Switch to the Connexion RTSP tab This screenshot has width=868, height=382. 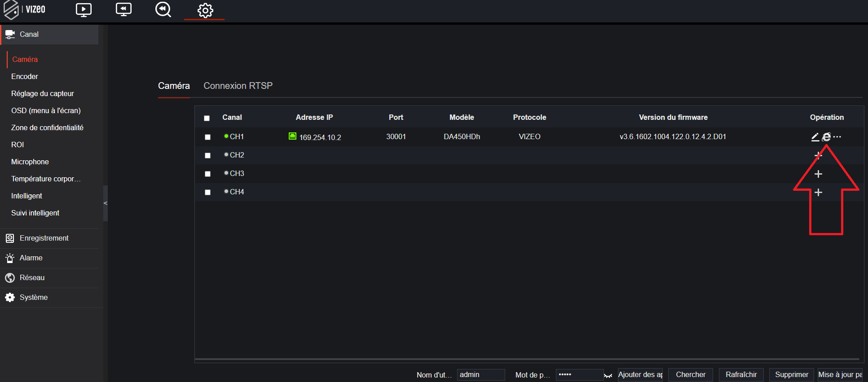click(238, 86)
